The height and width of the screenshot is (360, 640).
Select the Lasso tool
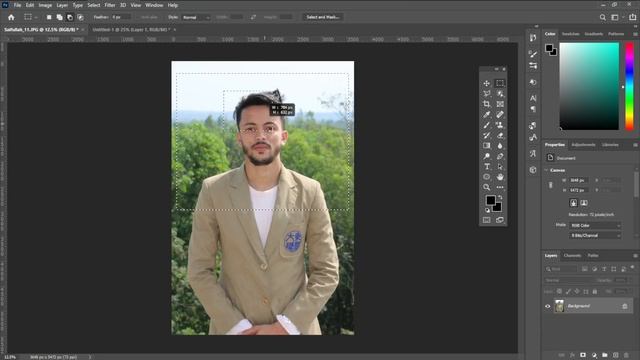pos(487,94)
